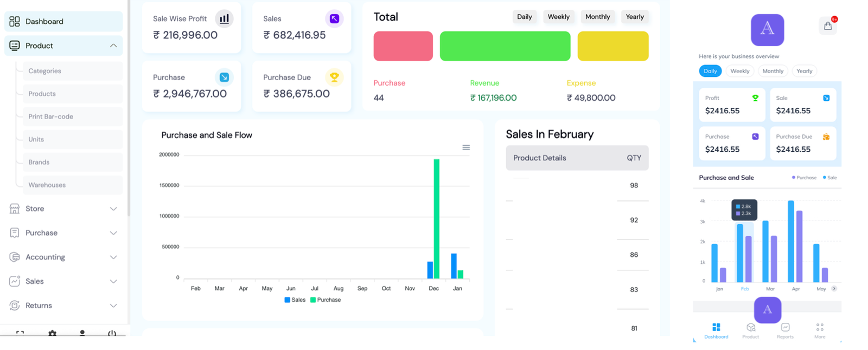
Task: Click the blue arrow icon on Sale card
Action: click(826, 98)
